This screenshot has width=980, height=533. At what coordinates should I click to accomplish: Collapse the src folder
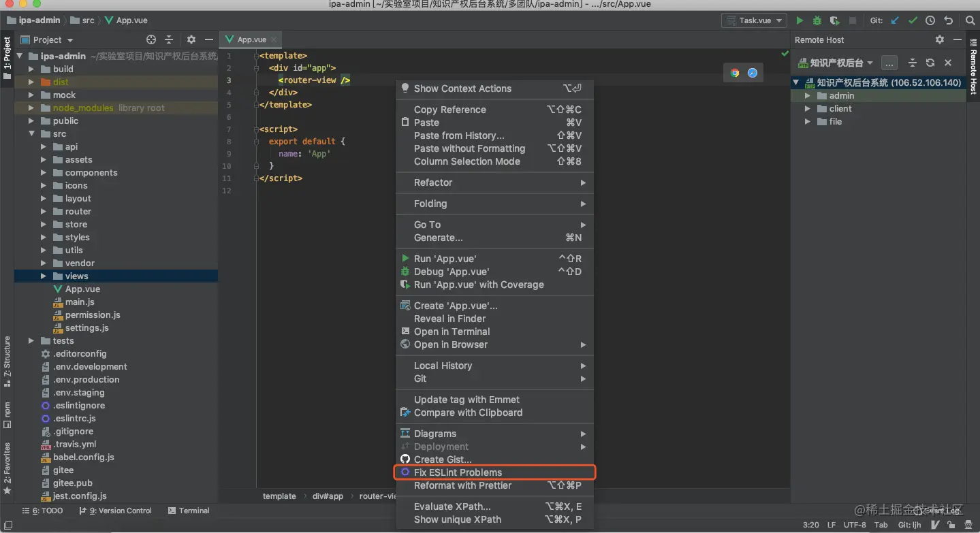(31, 134)
